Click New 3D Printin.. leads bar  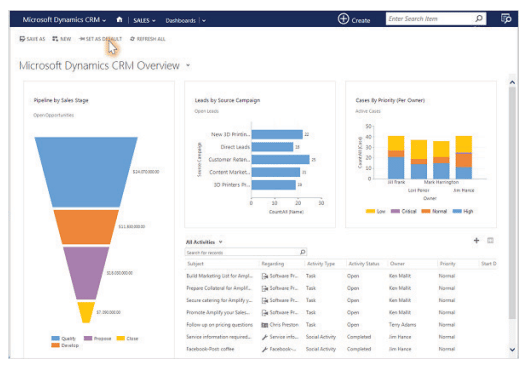coord(277,134)
